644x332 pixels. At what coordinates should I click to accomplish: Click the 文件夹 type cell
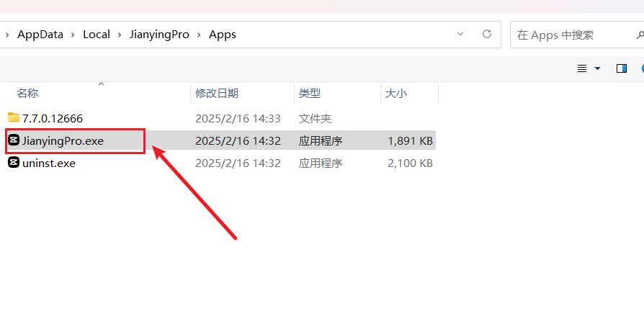coord(315,119)
